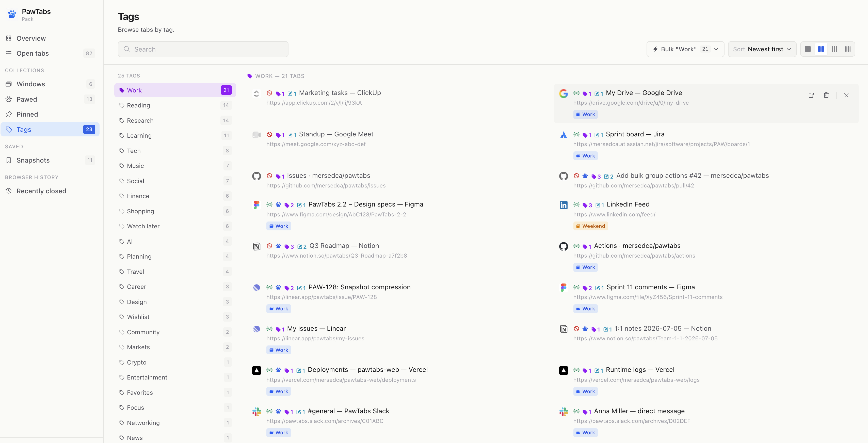The width and height of the screenshot is (868, 443).
Task: Select the Work tag
Action: pos(175,90)
